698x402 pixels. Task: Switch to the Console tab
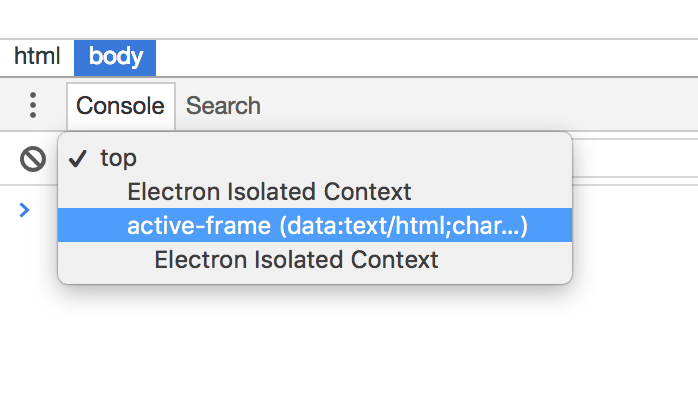pyautogui.click(x=120, y=106)
